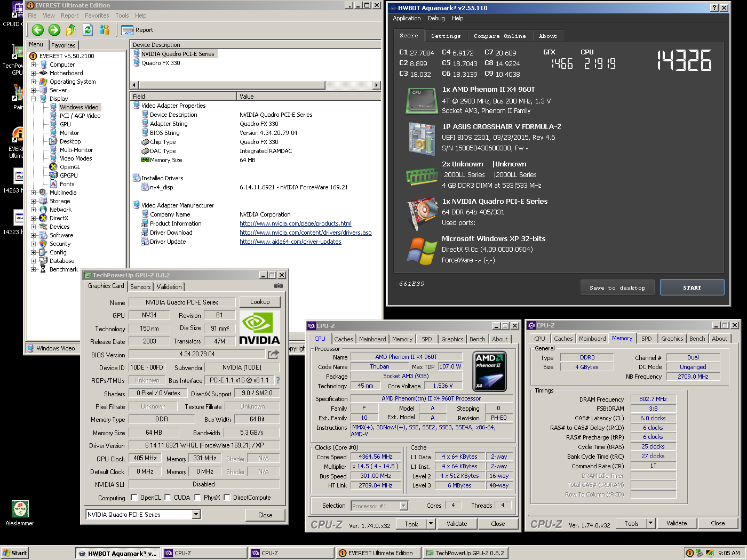Open the Processor #1 selection dropdown in CPU-Z
Image resolution: width=747 pixels, height=560 pixels.
403,506
